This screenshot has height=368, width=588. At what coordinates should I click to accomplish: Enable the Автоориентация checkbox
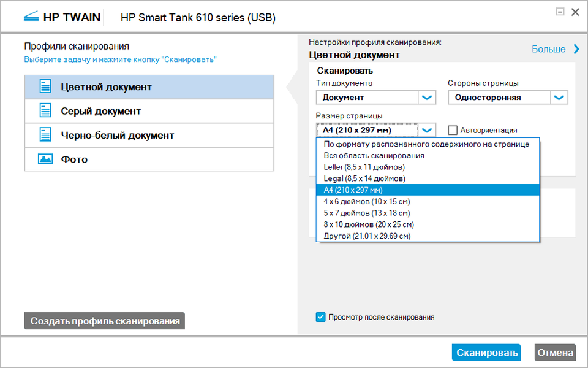pos(453,130)
